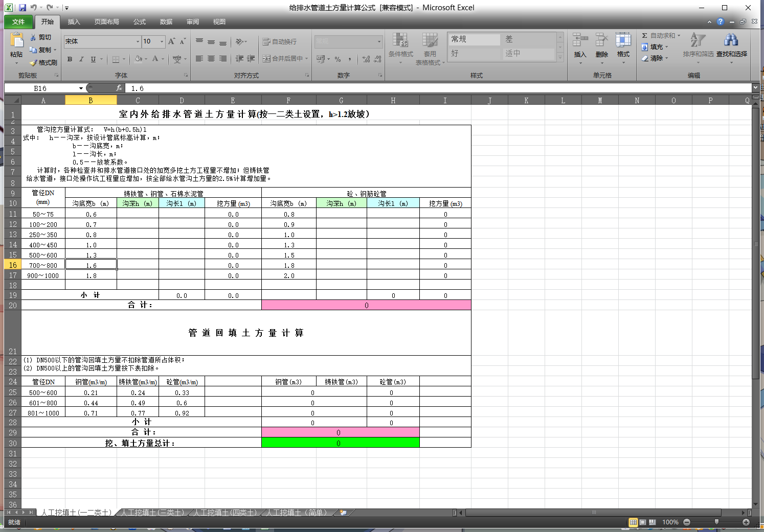The image size is (764, 532).
Task: Click the Format Painter (格式刷) brush
Action: [x=33, y=62]
